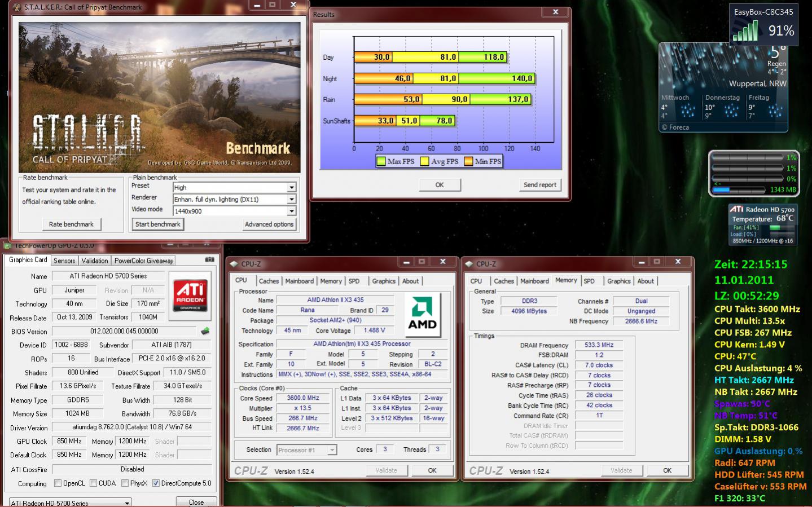Toggle the DirectCompute 5.0 checkbox
The height and width of the screenshot is (507, 812).
(156, 483)
